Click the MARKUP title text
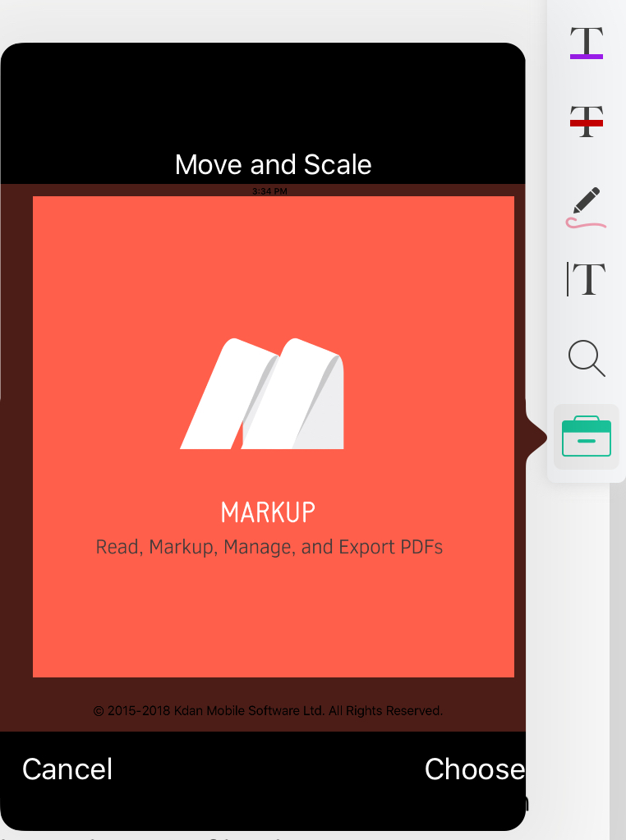 click(x=268, y=512)
